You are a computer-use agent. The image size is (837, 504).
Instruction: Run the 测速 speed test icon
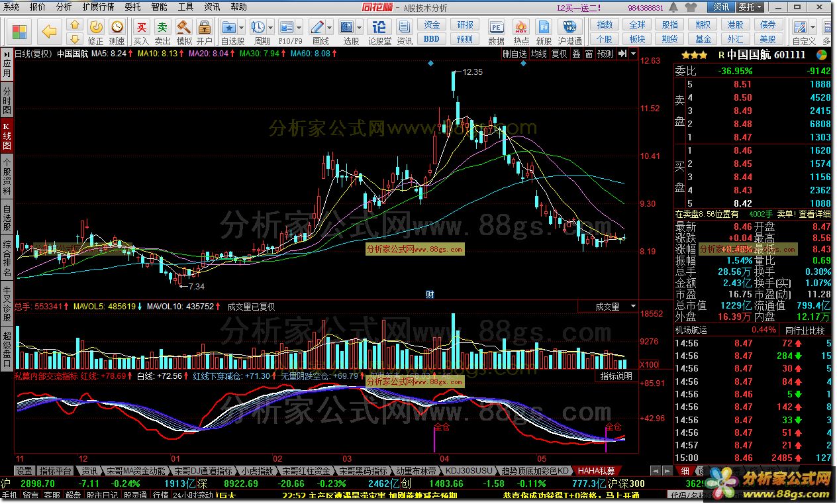117,27
